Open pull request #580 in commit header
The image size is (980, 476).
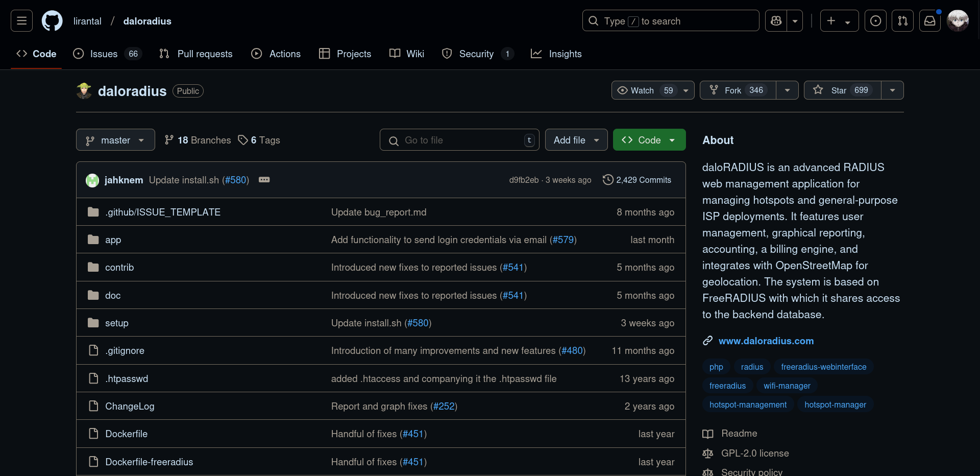235,180
